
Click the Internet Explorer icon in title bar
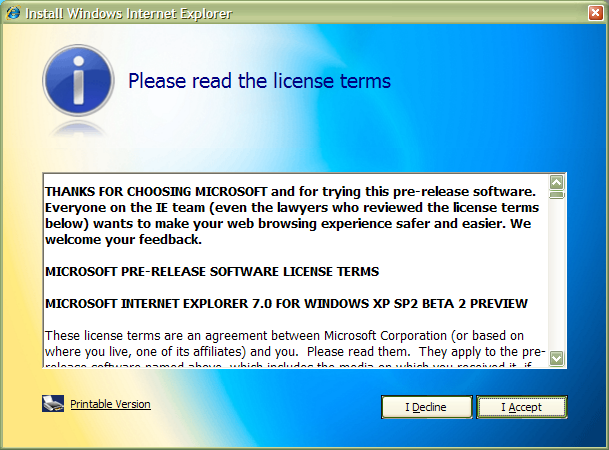[13, 13]
